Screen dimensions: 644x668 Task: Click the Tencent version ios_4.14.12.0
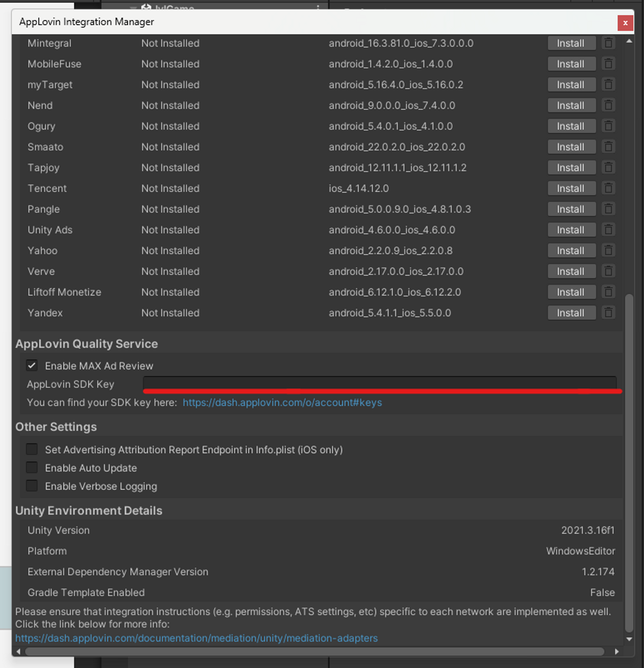tap(359, 189)
